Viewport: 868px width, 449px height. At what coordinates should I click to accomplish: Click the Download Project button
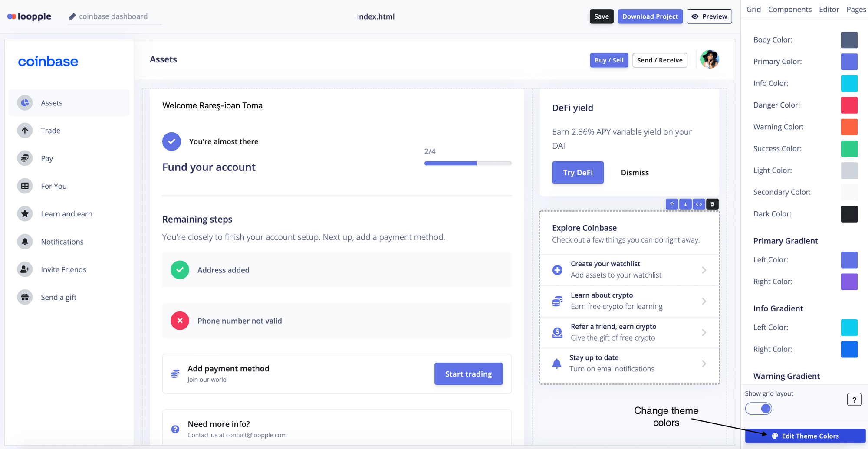point(650,16)
